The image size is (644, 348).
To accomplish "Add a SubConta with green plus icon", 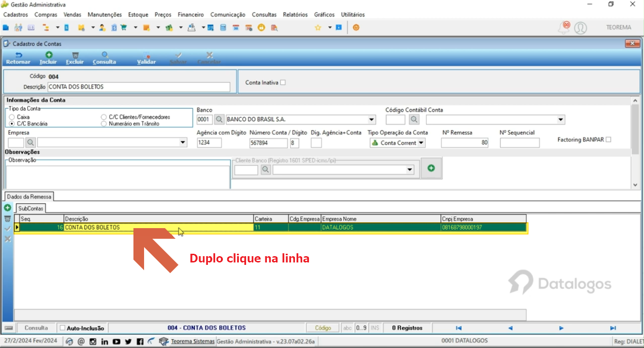I will pyautogui.click(x=7, y=208).
